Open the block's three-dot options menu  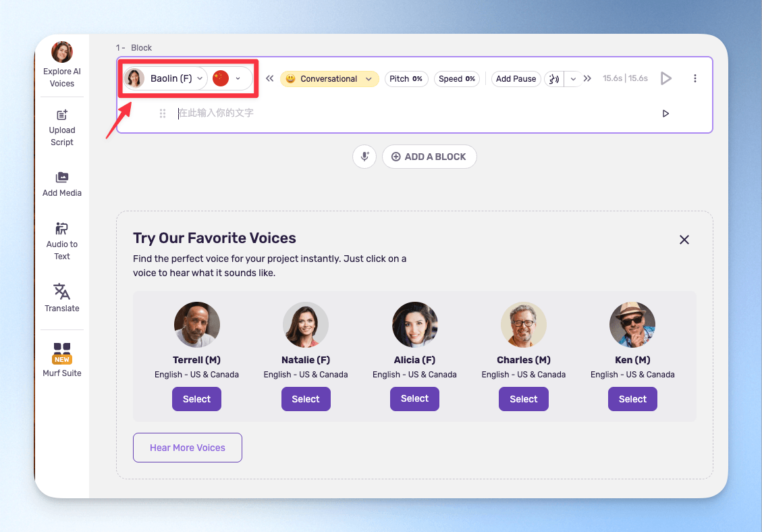point(695,78)
